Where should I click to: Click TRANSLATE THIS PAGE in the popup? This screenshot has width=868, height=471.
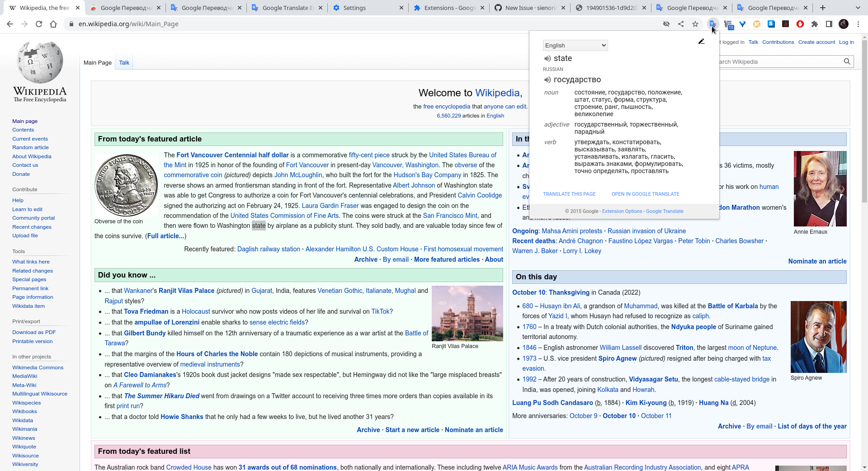tap(569, 194)
